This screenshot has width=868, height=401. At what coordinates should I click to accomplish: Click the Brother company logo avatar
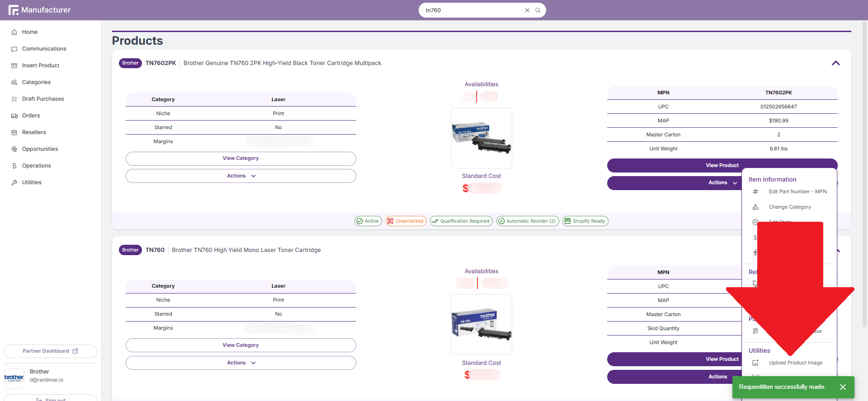[14, 378]
